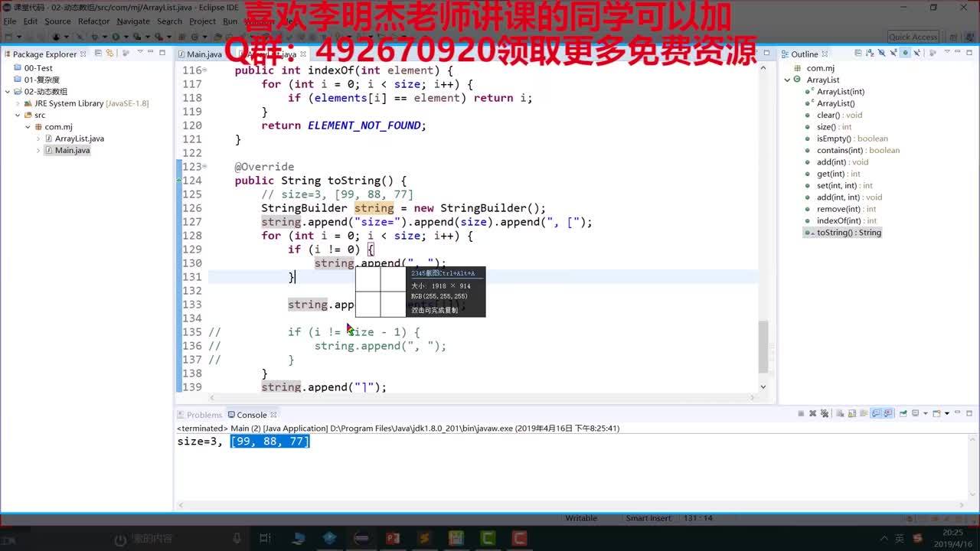Click the Quick Access field

point(913,37)
